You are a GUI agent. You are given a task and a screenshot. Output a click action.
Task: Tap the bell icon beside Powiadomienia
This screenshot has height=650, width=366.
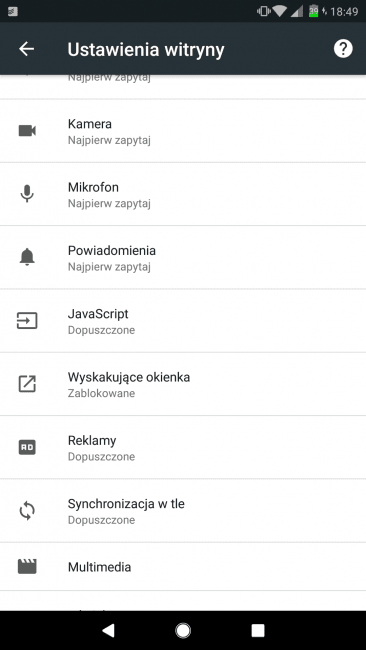coord(27,257)
